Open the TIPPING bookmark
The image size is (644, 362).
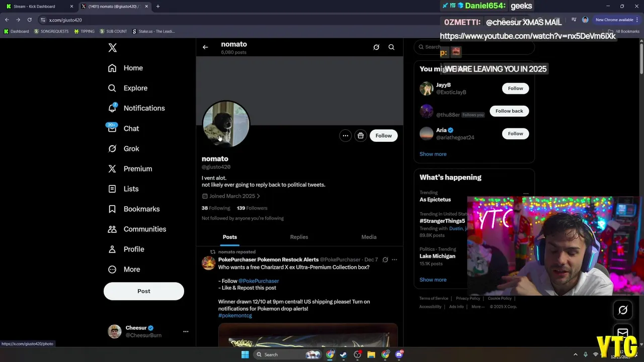point(84,31)
